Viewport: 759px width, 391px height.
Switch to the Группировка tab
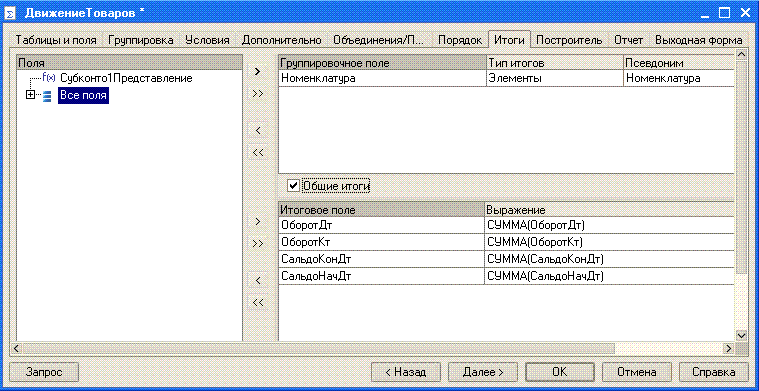click(x=141, y=40)
